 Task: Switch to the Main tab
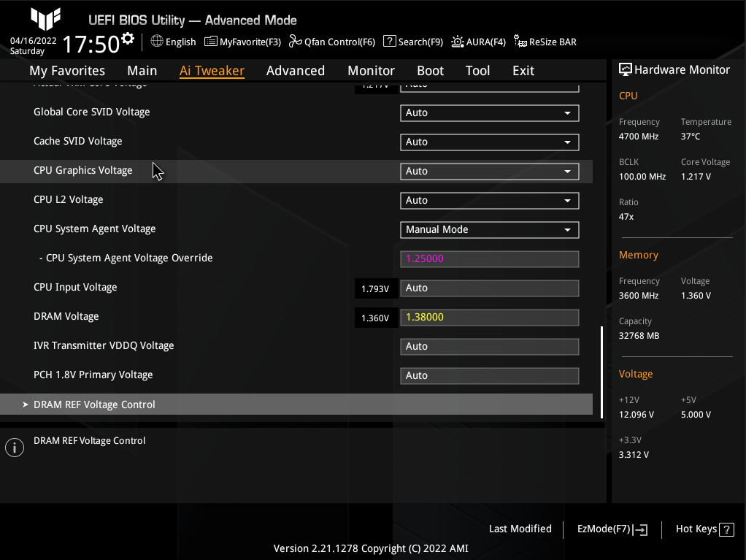tap(142, 70)
